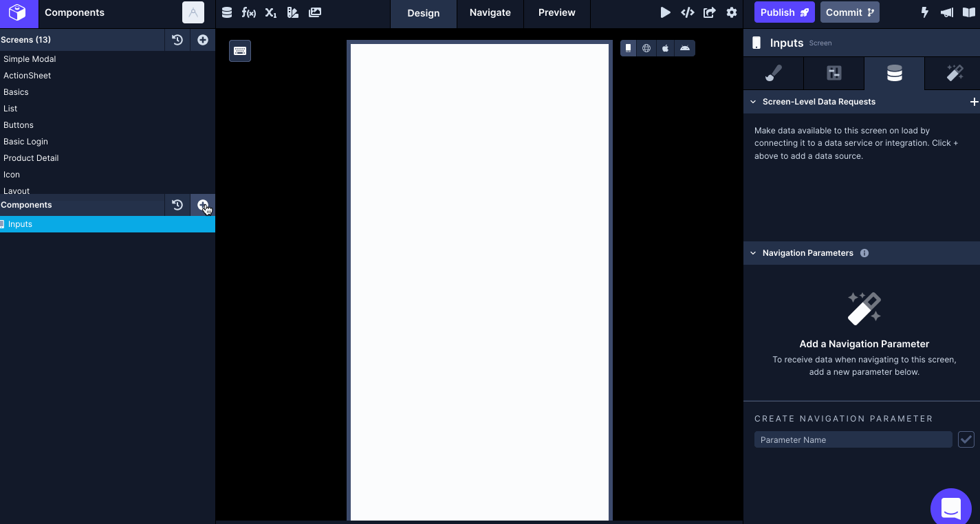Add a new component with plus icon
Screen dimensions: 980x524
point(203,205)
